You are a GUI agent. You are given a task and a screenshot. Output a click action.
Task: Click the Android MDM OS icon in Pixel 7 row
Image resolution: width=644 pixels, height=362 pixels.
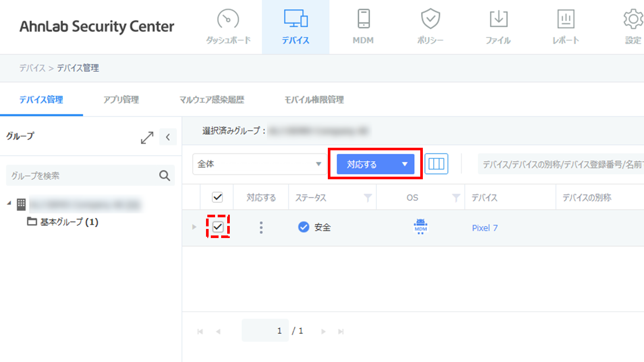point(421,227)
